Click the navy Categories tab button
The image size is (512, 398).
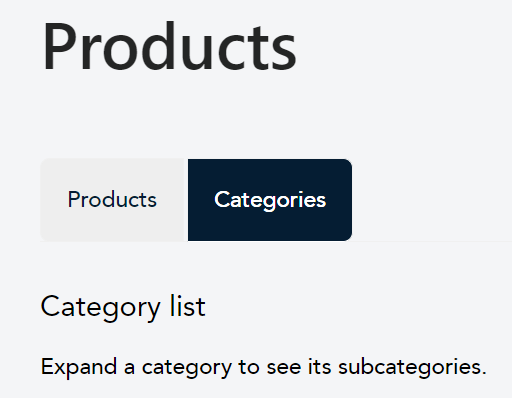click(x=270, y=200)
